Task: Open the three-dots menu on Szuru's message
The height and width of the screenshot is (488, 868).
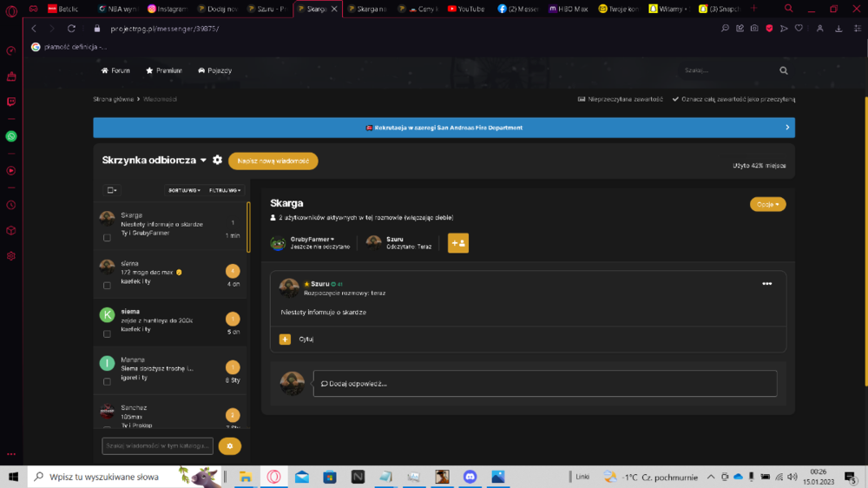Action: pos(766,284)
